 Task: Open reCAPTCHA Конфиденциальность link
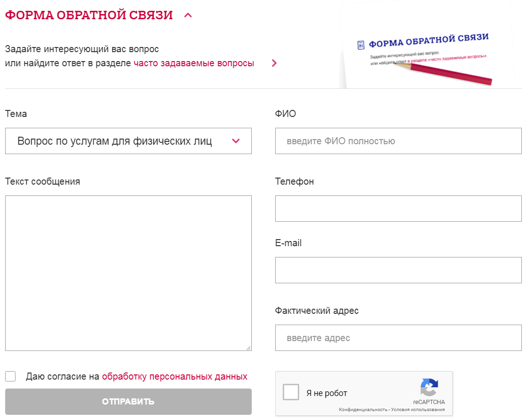click(x=363, y=410)
